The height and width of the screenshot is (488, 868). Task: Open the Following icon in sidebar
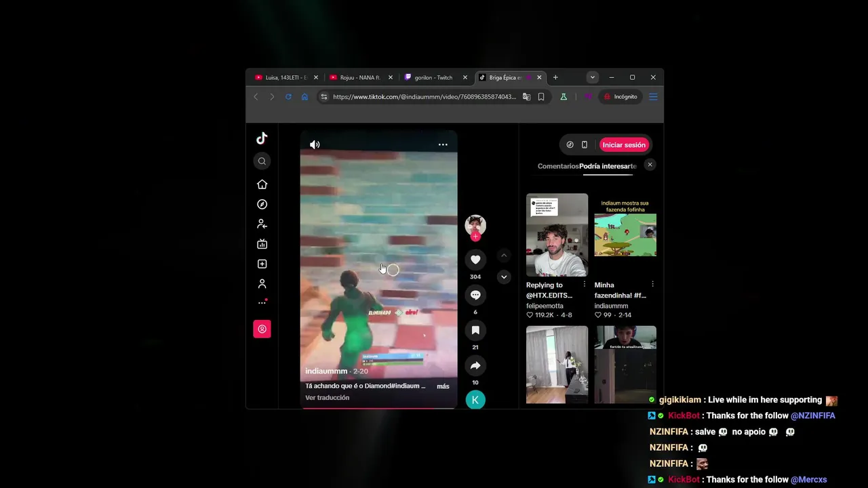(262, 224)
